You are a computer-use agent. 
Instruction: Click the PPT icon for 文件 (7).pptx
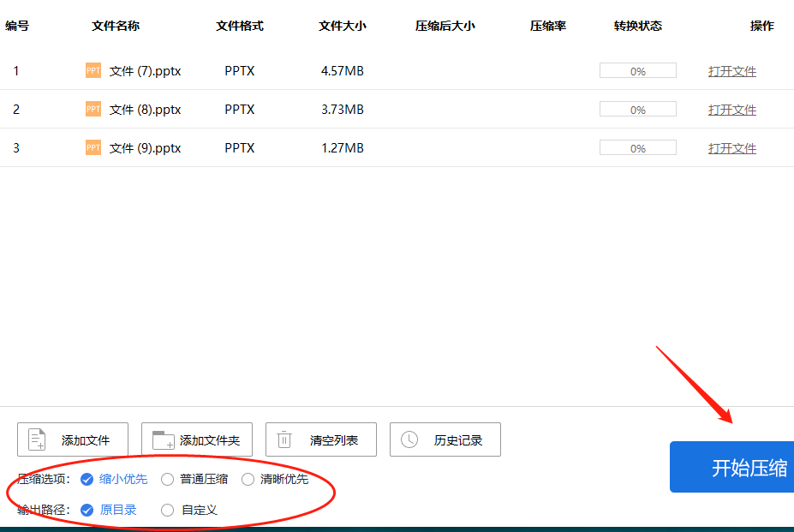point(93,70)
